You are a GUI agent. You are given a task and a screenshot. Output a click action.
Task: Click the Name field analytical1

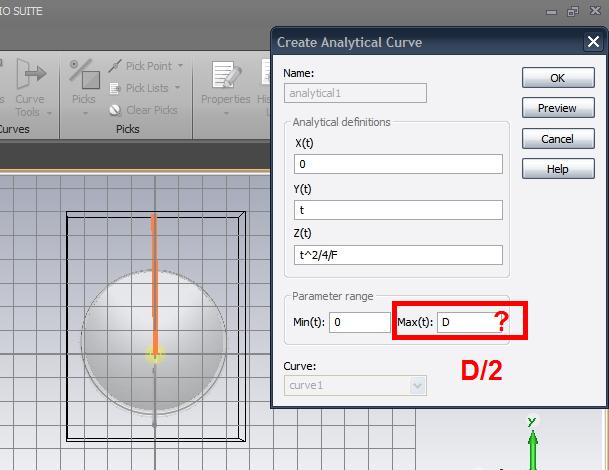pos(355,93)
